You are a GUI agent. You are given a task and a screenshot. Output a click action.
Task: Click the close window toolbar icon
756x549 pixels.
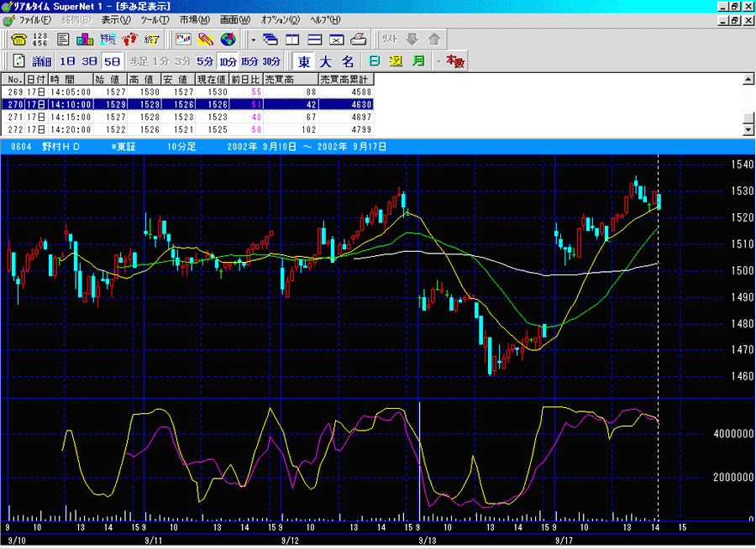(x=337, y=39)
